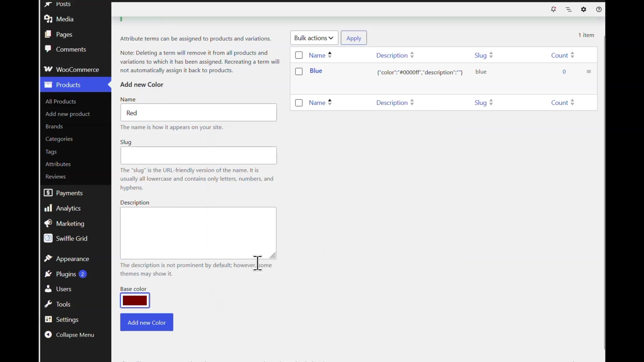
Task: Open the notifications bell icon
Action: 553,9
